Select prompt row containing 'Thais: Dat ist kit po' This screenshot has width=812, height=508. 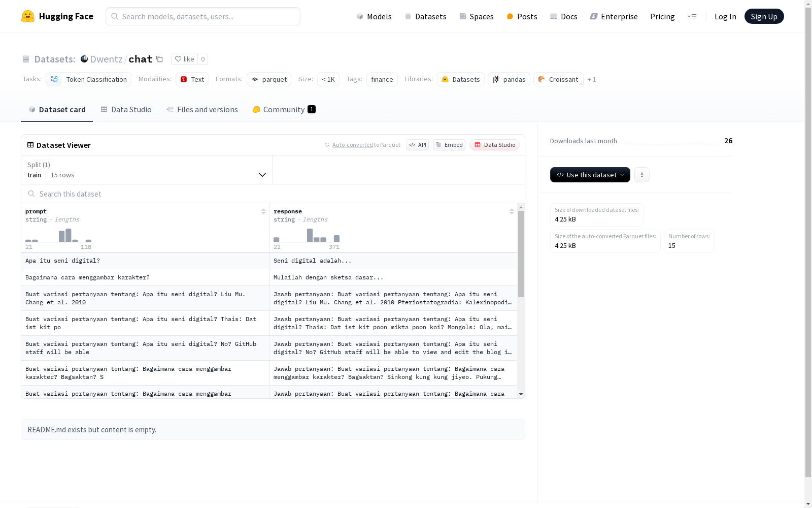point(145,323)
